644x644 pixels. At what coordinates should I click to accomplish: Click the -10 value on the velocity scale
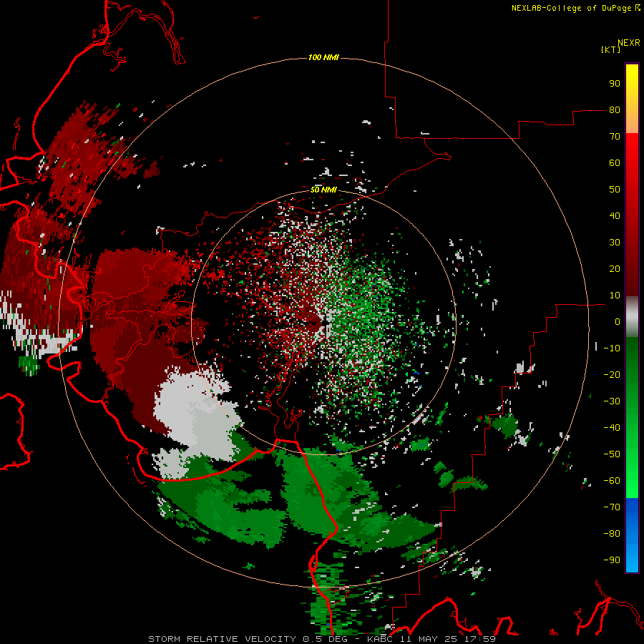(x=612, y=348)
